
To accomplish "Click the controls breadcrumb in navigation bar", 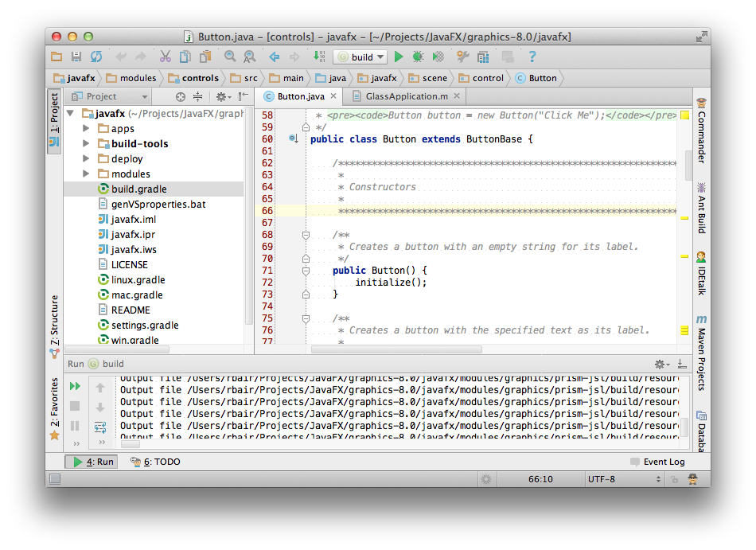I will [x=200, y=78].
